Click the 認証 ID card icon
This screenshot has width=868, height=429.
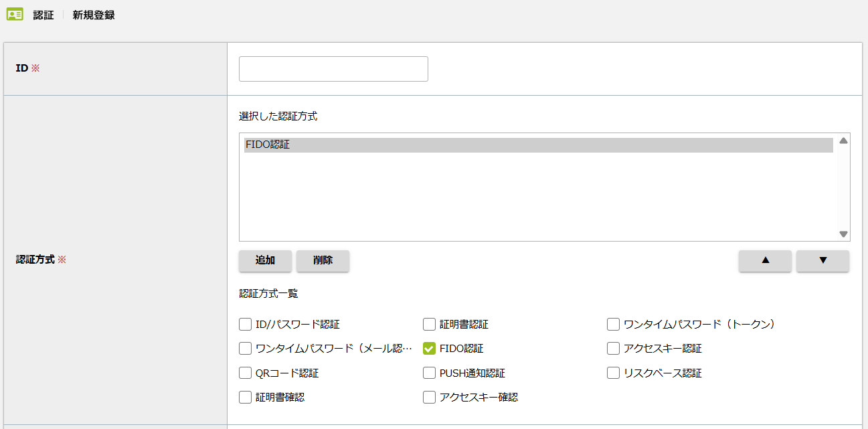15,14
